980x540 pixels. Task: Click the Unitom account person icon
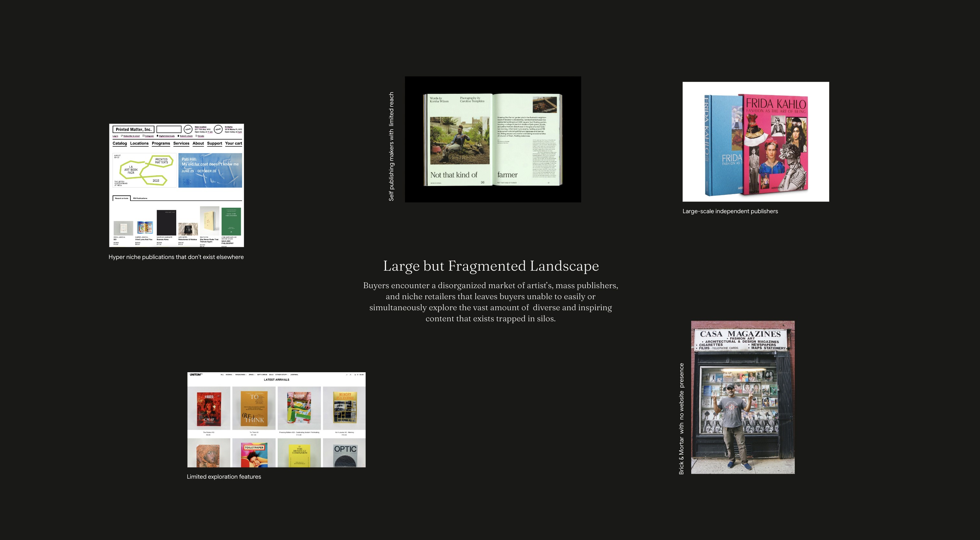[350, 375]
